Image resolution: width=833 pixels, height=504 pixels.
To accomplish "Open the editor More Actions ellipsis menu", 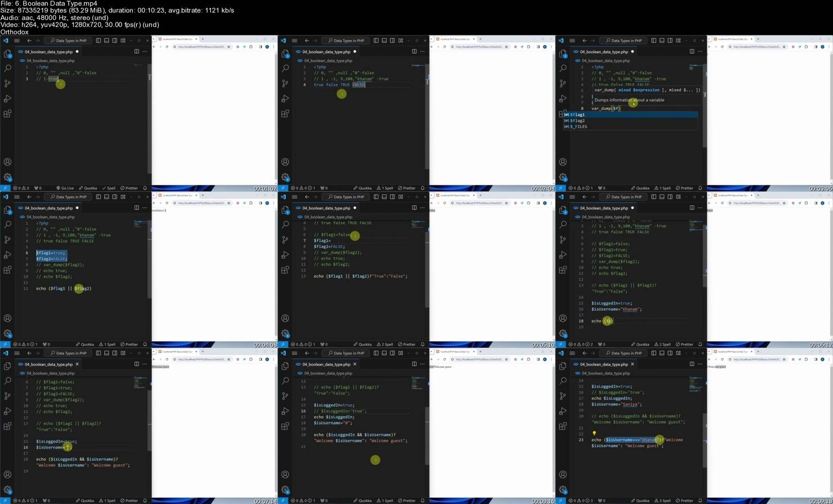I will click(144, 52).
